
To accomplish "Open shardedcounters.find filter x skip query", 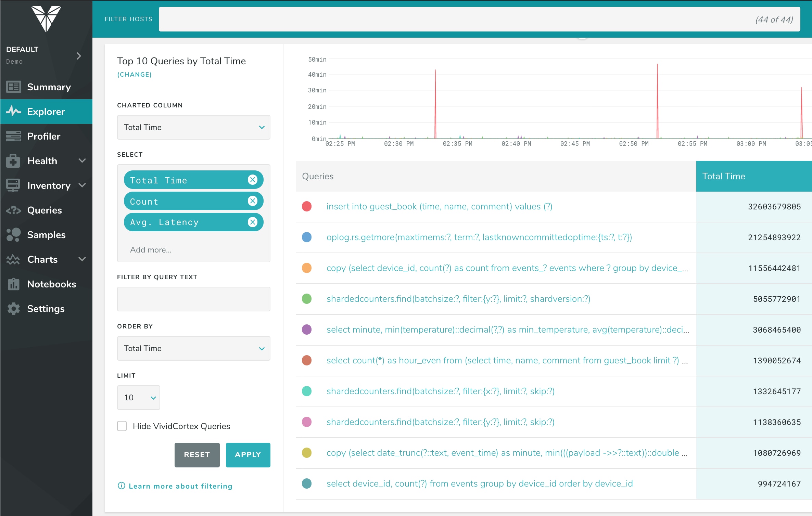I will (x=441, y=391).
